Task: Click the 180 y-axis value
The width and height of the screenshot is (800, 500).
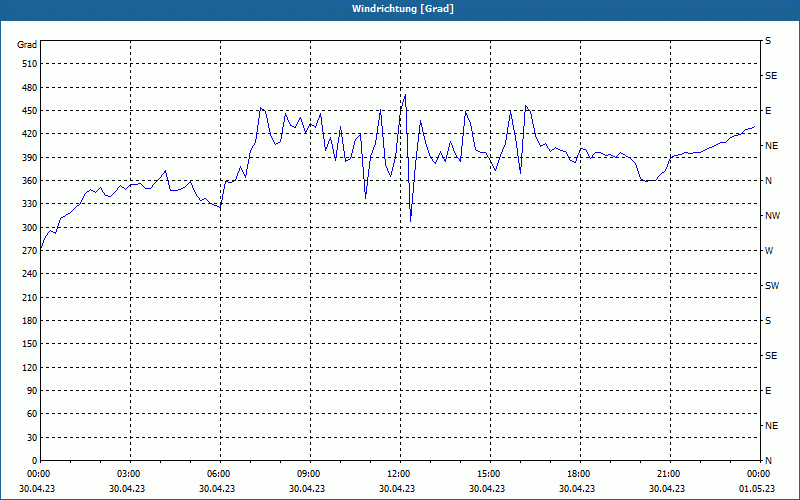Action: click(x=30, y=321)
